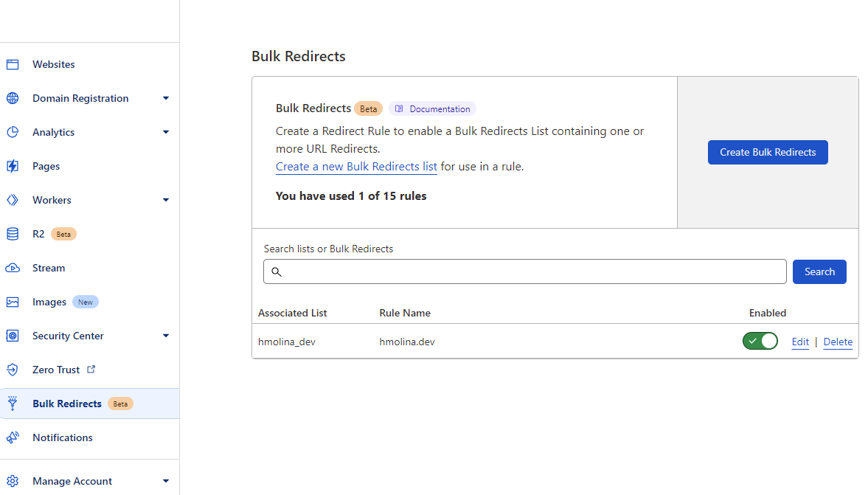Click the R2 storage icon
The width and height of the screenshot is (868, 495).
[x=12, y=234]
